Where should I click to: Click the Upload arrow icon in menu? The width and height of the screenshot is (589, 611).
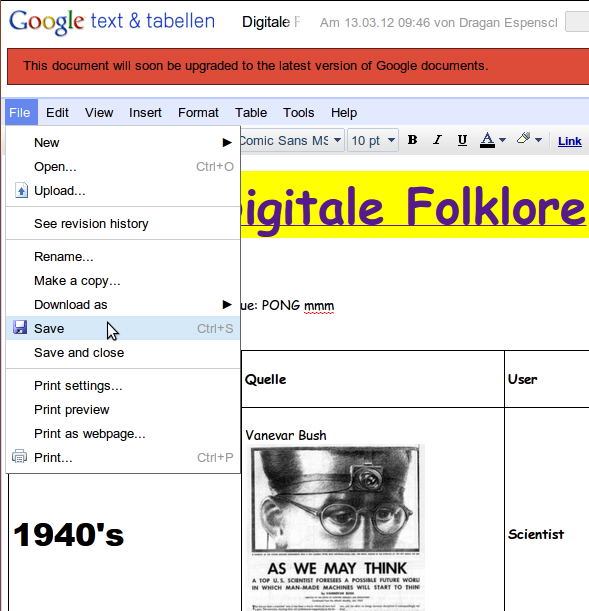21,190
